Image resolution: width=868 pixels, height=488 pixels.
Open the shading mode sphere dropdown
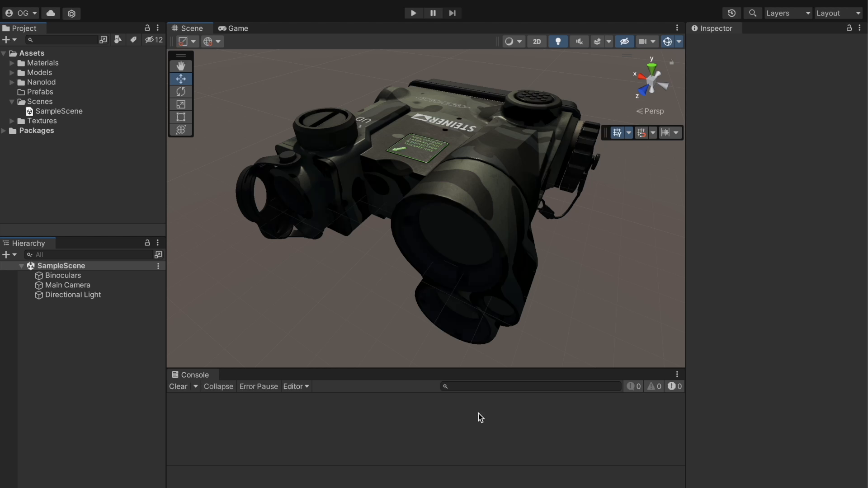[513, 42]
